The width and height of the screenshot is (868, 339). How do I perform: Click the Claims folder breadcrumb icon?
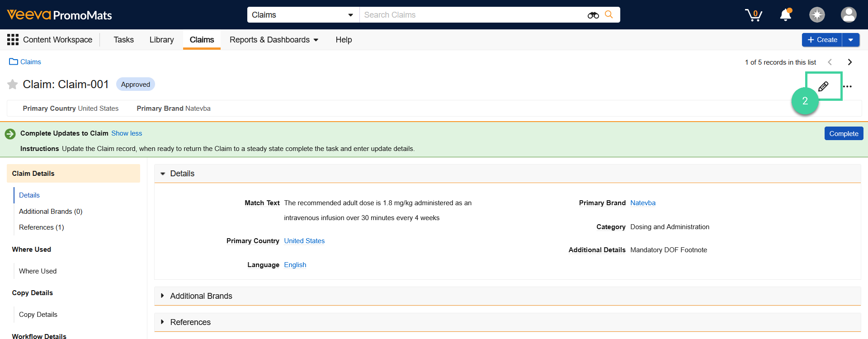click(x=14, y=61)
